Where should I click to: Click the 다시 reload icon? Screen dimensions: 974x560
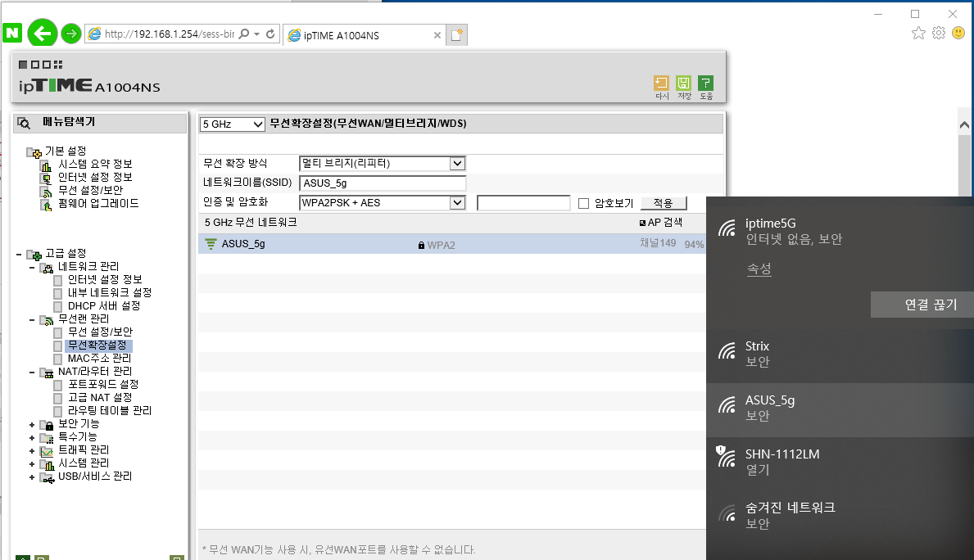click(x=662, y=88)
